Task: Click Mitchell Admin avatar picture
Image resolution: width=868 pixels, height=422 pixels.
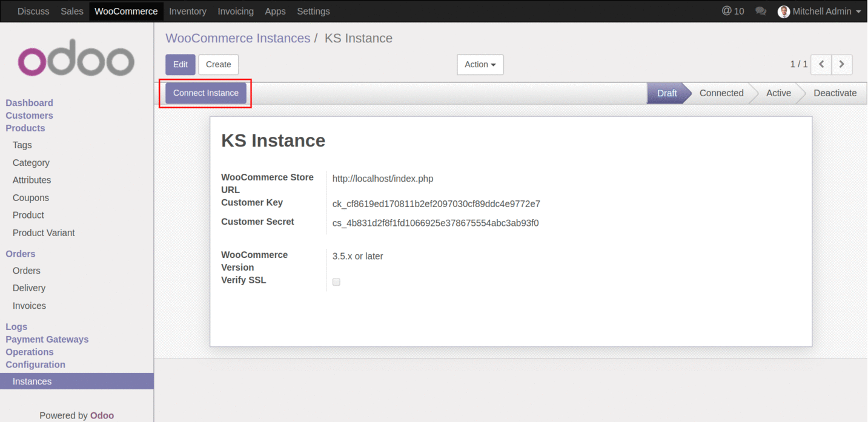Action: [x=784, y=12]
